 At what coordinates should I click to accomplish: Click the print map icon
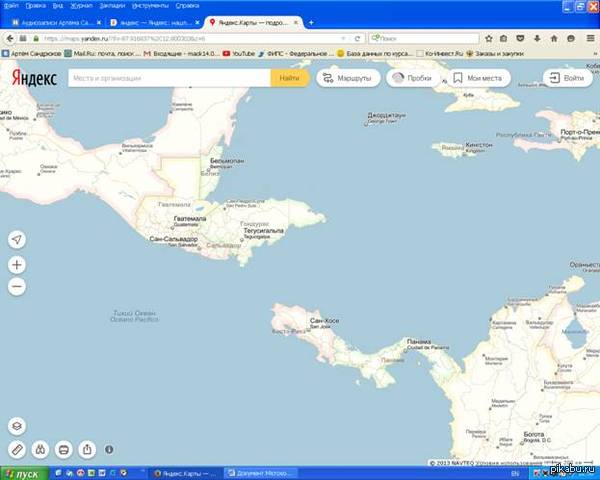point(63,449)
